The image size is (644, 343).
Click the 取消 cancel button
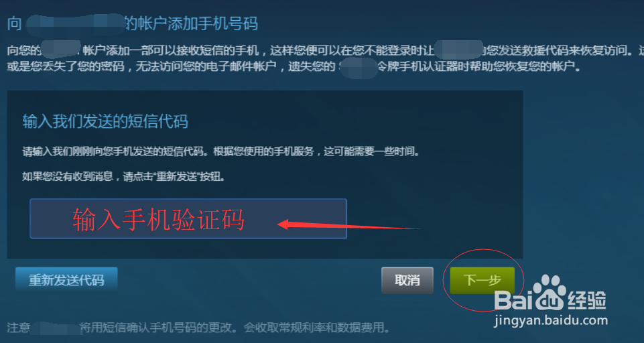pos(407,280)
